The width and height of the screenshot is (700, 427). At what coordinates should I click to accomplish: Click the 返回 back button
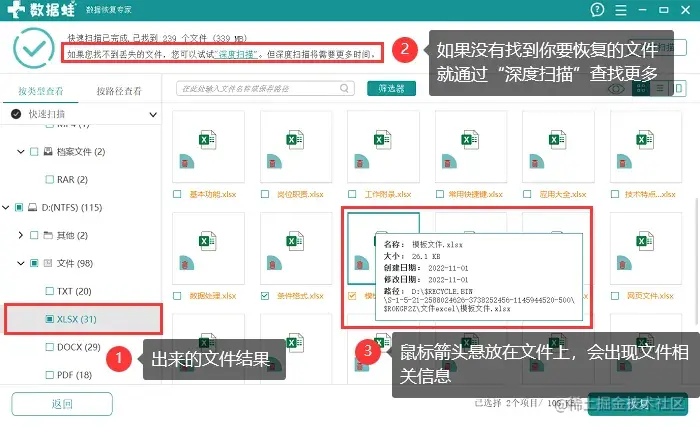pos(62,404)
